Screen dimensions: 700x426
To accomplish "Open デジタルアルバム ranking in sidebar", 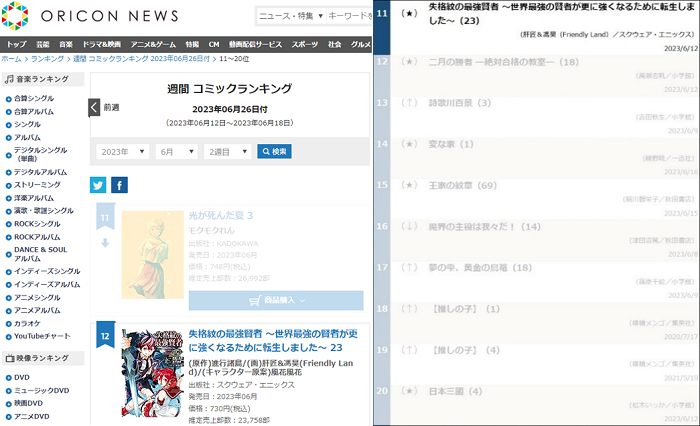I will pos(40,172).
